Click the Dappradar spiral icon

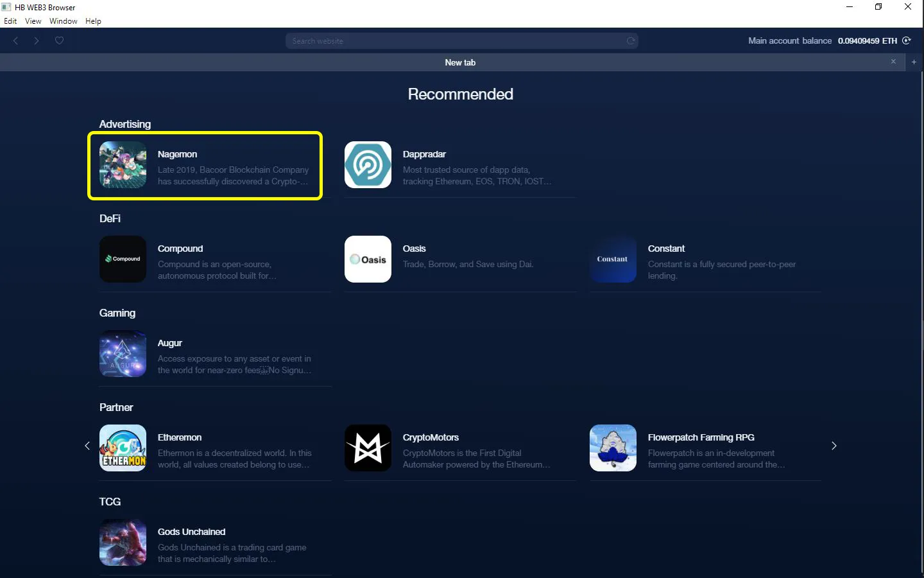point(368,165)
